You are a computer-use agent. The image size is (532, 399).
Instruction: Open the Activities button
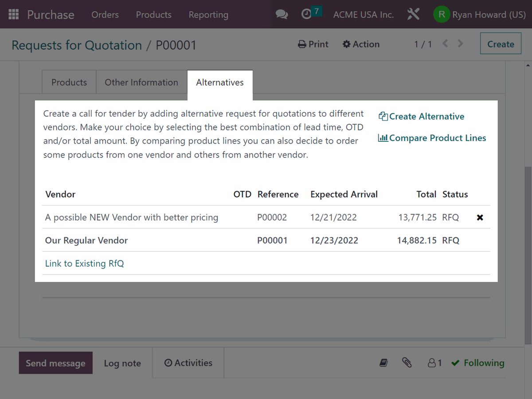click(188, 363)
